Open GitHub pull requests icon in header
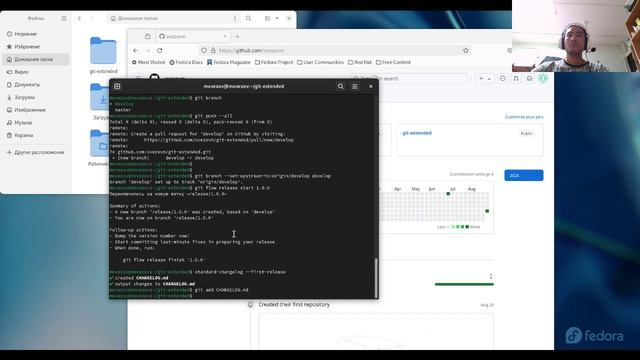 click(516, 78)
